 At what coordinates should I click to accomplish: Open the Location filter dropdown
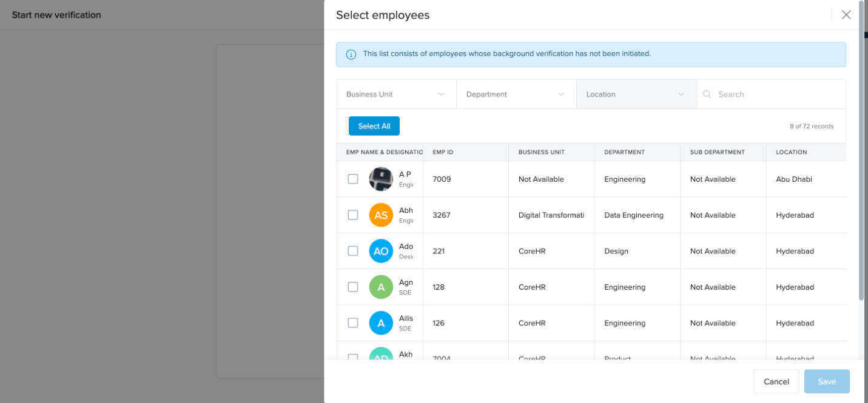click(x=636, y=95)
